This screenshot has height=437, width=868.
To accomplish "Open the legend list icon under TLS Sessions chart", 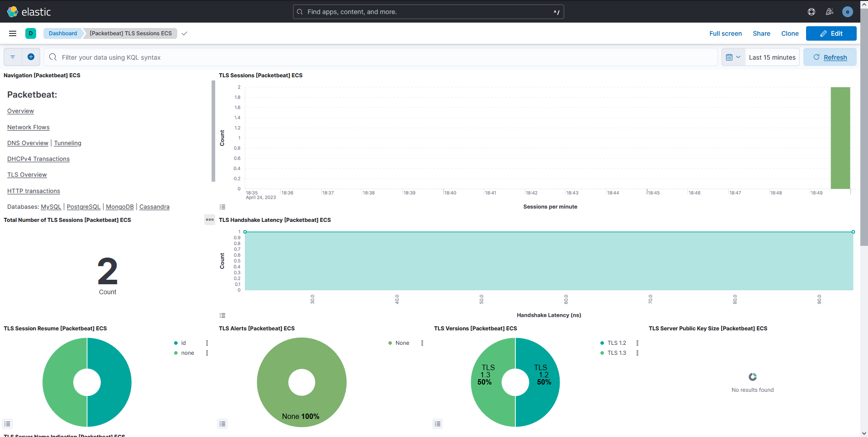I will pyautogui.click(x=222, y=207).
